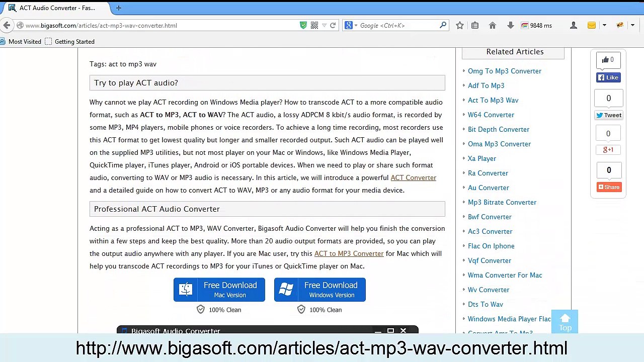Bookmark this page with the star icon

click(459, 25)
